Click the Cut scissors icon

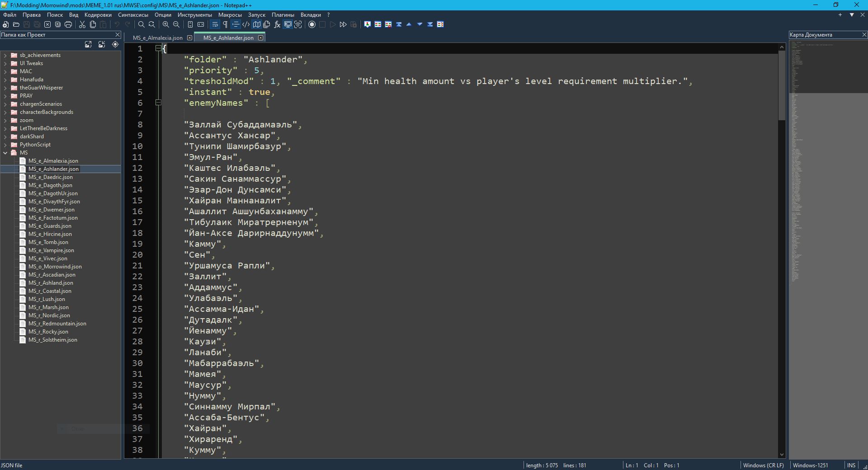82,24
